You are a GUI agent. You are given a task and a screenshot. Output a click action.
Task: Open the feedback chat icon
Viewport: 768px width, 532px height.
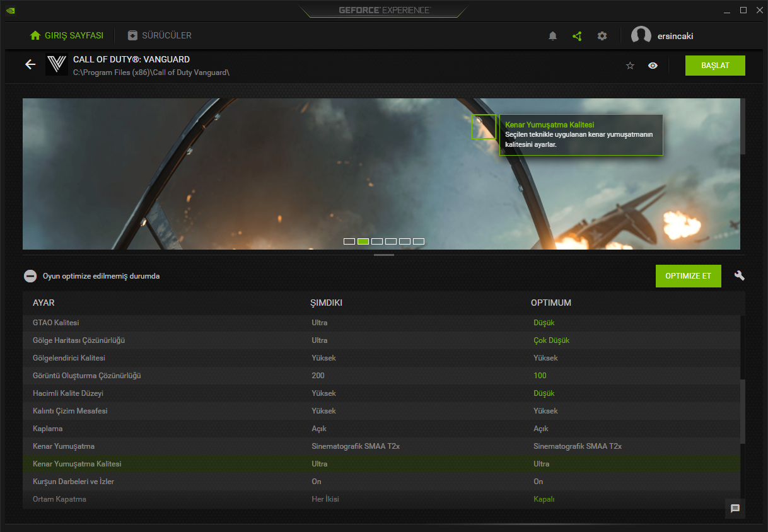(735, 508)
